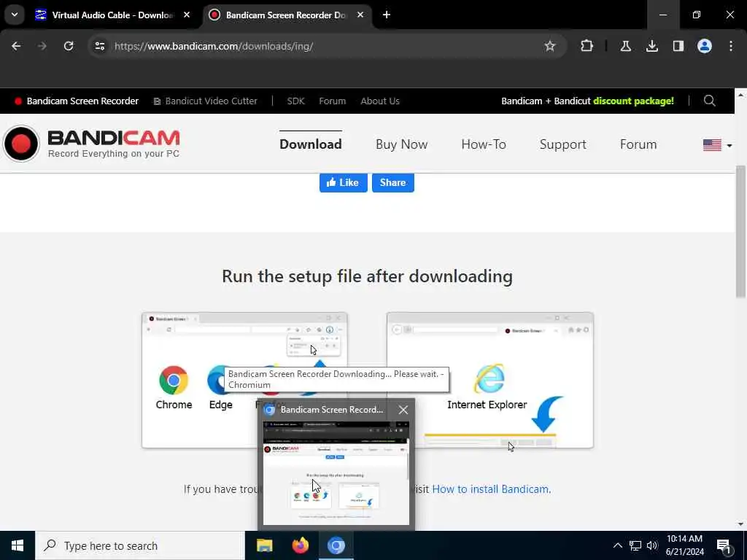Open Forum in the top black bar
This screenshot has width=747, height=560.
(333, 101)
